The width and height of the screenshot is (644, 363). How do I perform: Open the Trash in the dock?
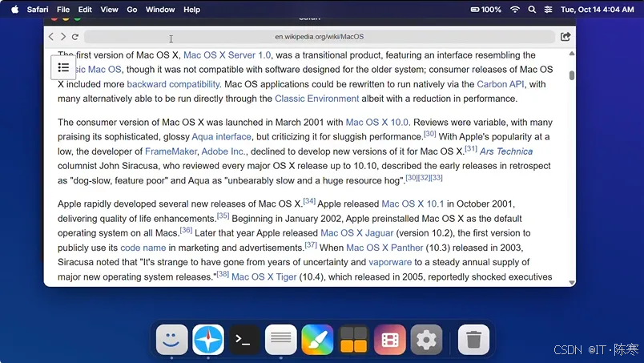click(473, 340)
